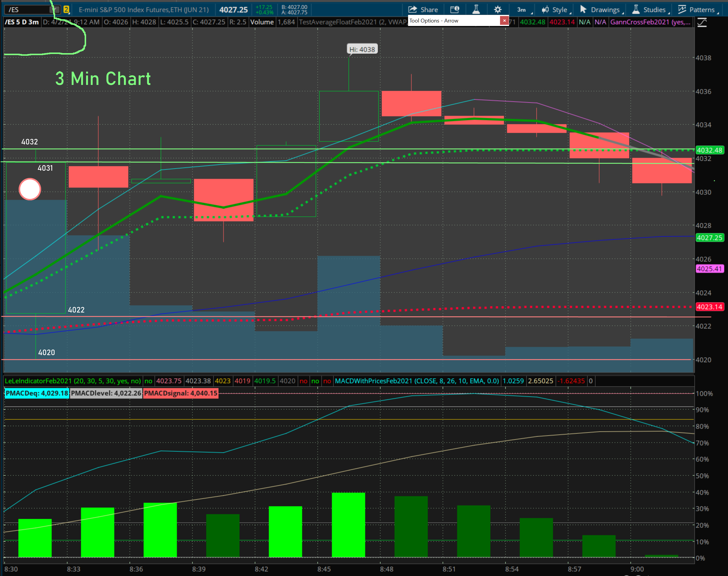Click the Hi: 4038 price bubble
728x576 pixels.
point(362,49)
